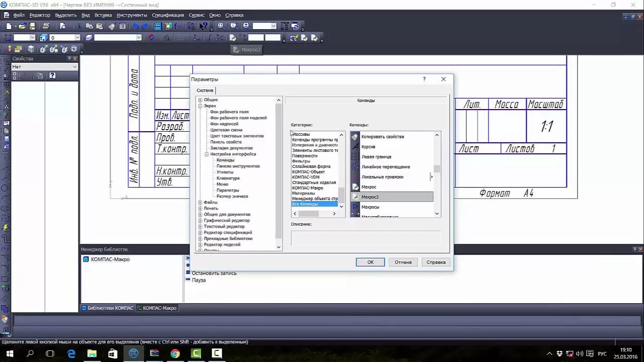Screen dimensions: 644x362
Task: Select Локальные привязки command
Action: (382, 177)
